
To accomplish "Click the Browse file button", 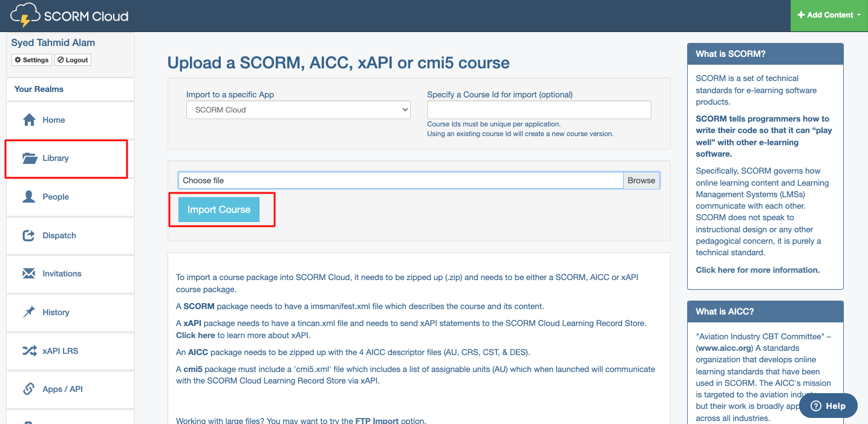I will pyautogui.click(x=641, y=180).
